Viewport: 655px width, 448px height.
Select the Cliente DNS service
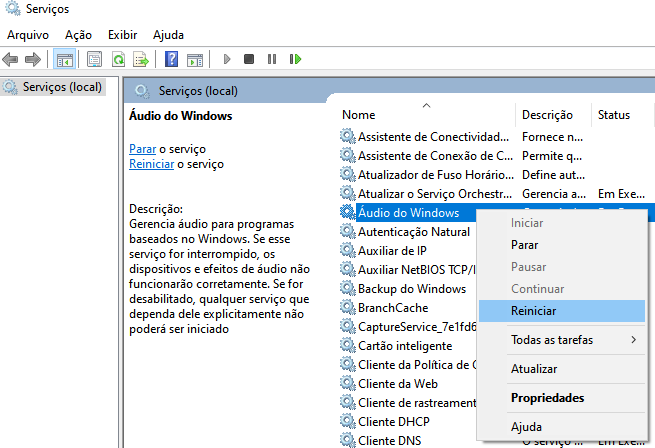tap(389, 440)
